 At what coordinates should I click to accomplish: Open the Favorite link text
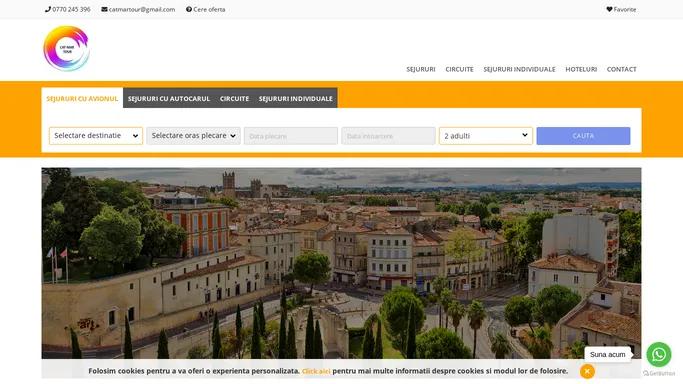(x=625, y=9)
